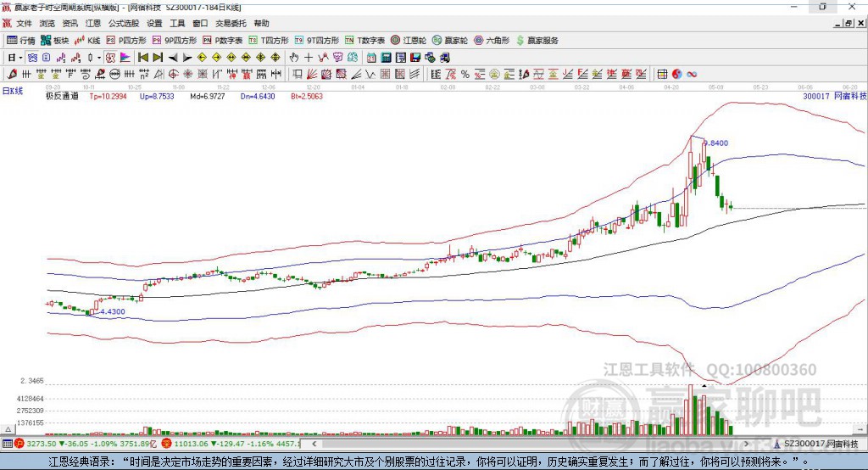
Task: Select the red circle crosshair target tool
Action: click(173, 75)
